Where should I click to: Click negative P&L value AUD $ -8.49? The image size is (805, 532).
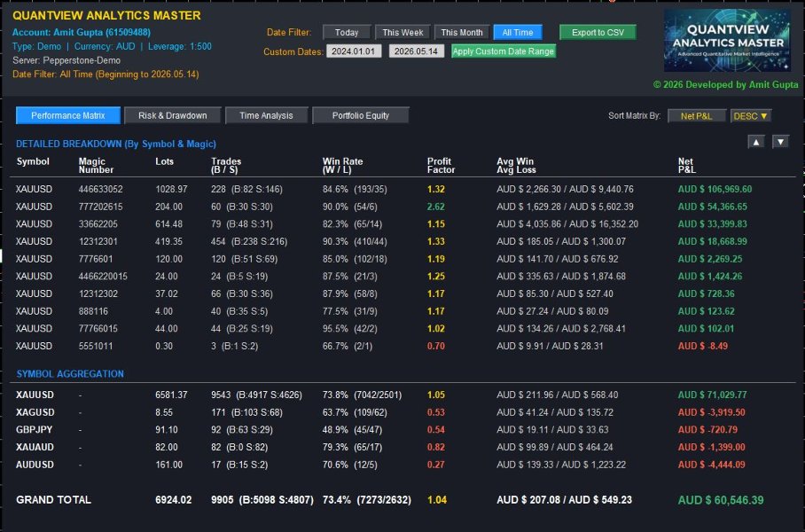pyautogui.click(x=702, y=347)
